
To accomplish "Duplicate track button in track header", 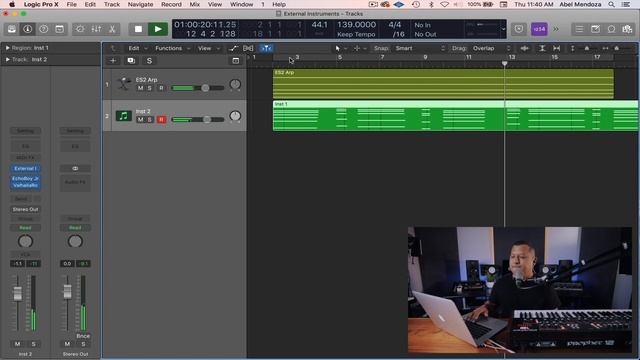I will pos(131,61).
